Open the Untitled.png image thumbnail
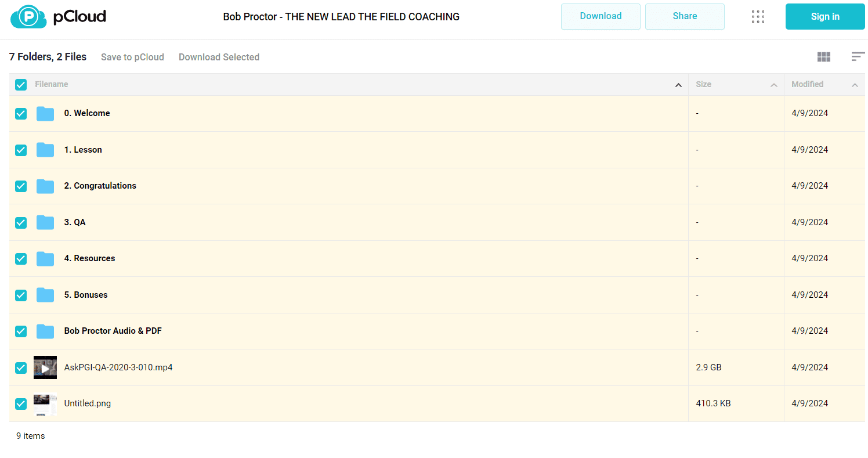This screenshot has width=868, height=458. (x=45, y=404)
